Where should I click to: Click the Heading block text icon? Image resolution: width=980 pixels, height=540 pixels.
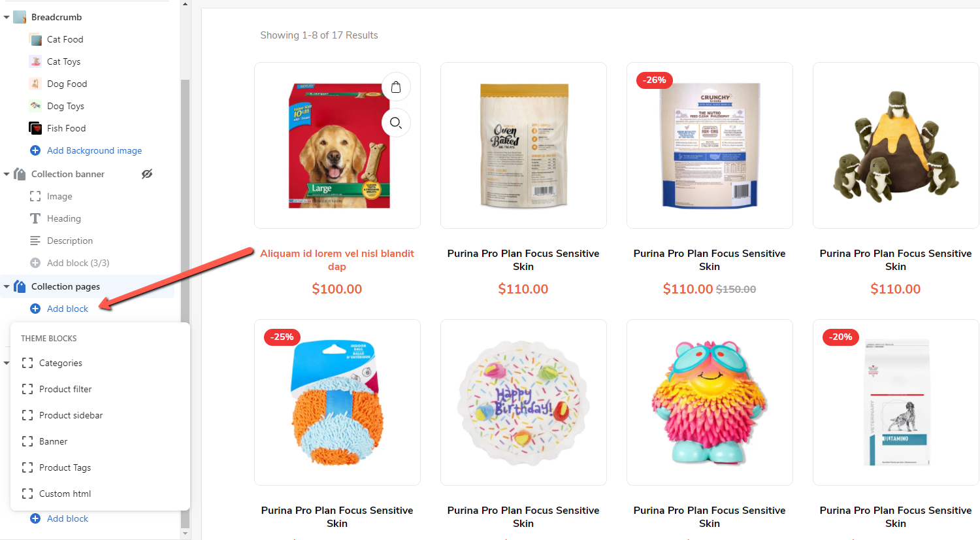(x=35, y=218)
